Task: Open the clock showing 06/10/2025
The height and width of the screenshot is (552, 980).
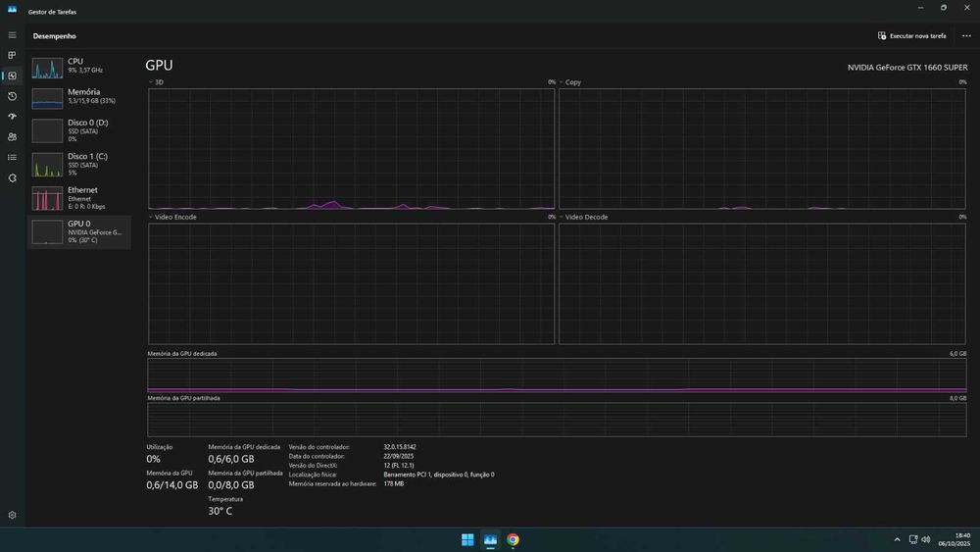Action: click(955, 539)
